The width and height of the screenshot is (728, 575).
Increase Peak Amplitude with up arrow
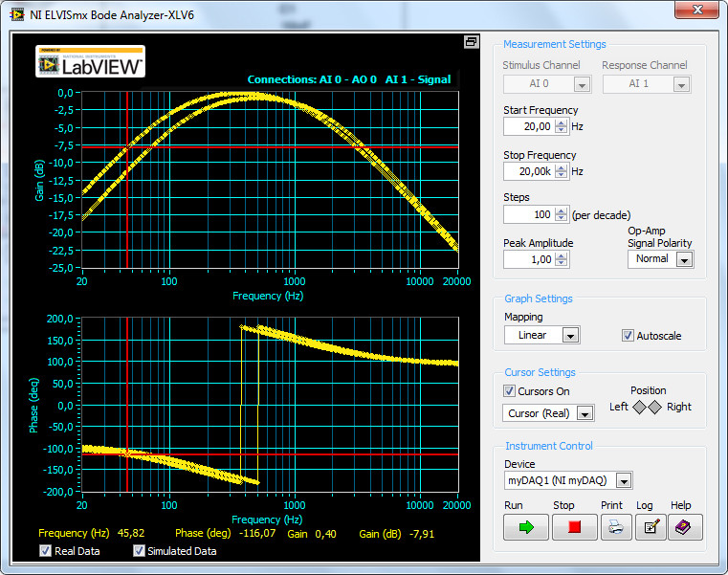pyautogui.click(x=562, y=255)
